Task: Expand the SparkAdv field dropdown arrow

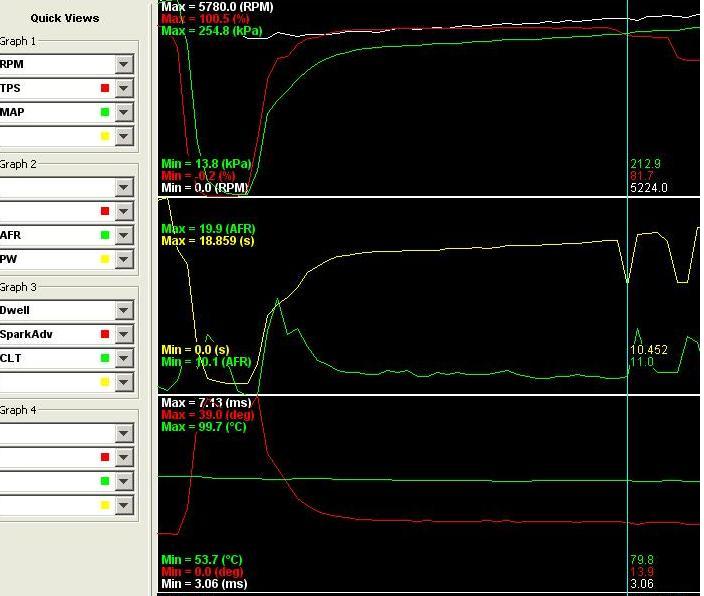Action: [x=123, y=334]
